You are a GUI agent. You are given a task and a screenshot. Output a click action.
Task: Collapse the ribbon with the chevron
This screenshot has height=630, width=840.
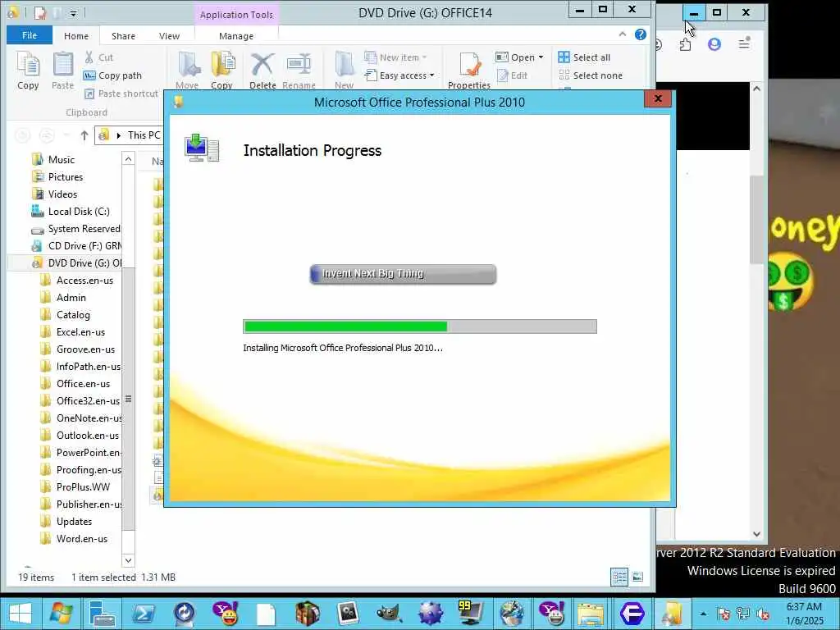coord(623,34)
